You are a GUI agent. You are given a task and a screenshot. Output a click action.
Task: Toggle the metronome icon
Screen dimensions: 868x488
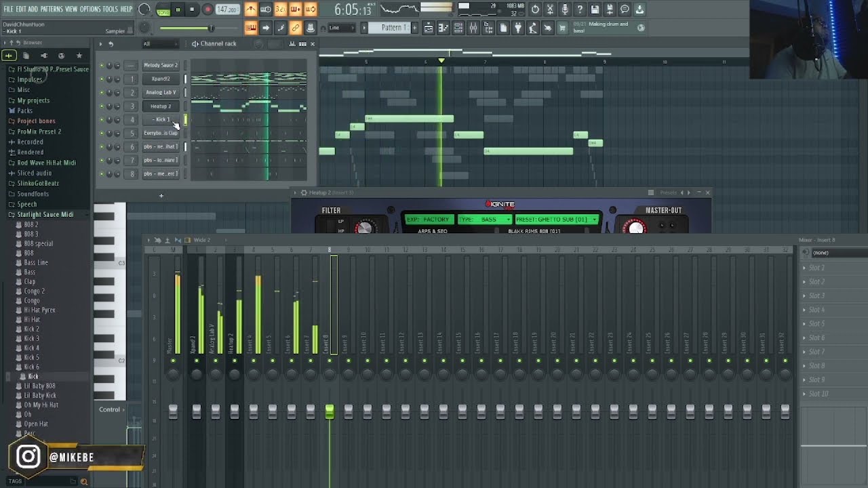[251, 9]
